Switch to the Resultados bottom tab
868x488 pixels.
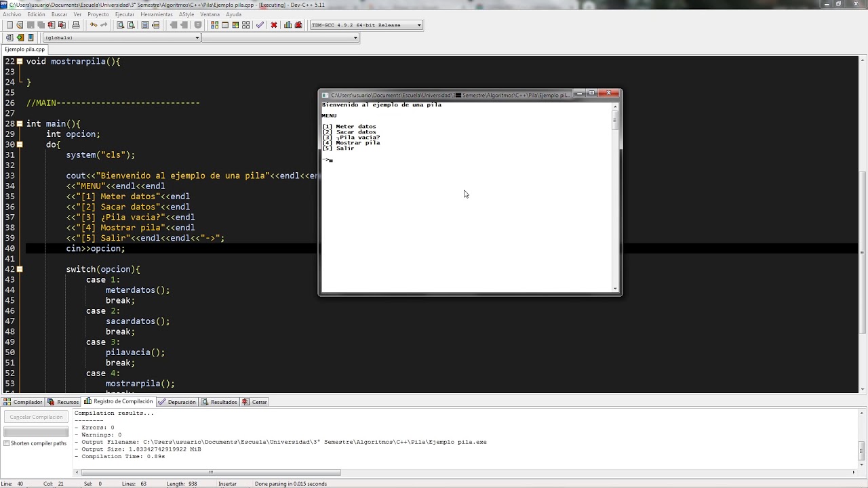click(x=219, y=402)
